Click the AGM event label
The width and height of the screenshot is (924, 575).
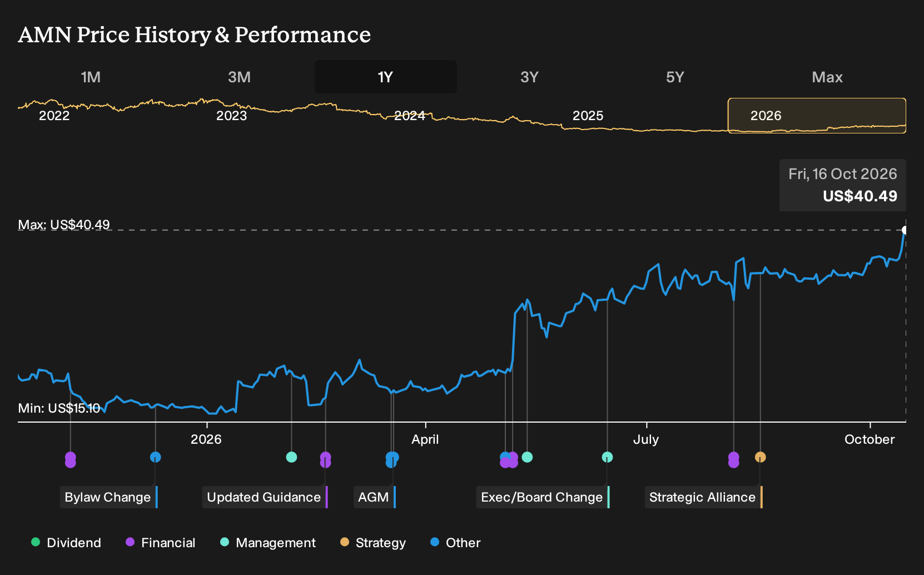pos(375,497)
